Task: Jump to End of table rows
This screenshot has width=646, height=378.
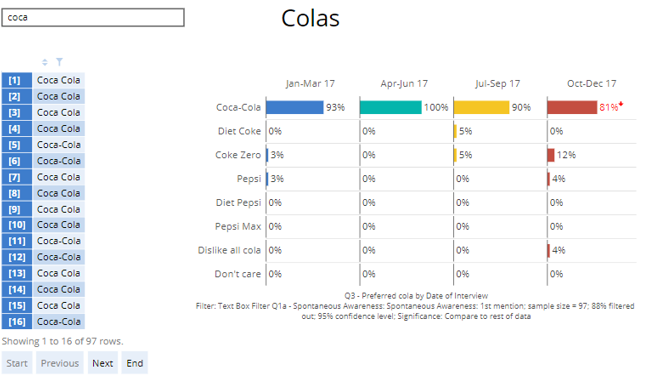Action: (x=135, y=363)
